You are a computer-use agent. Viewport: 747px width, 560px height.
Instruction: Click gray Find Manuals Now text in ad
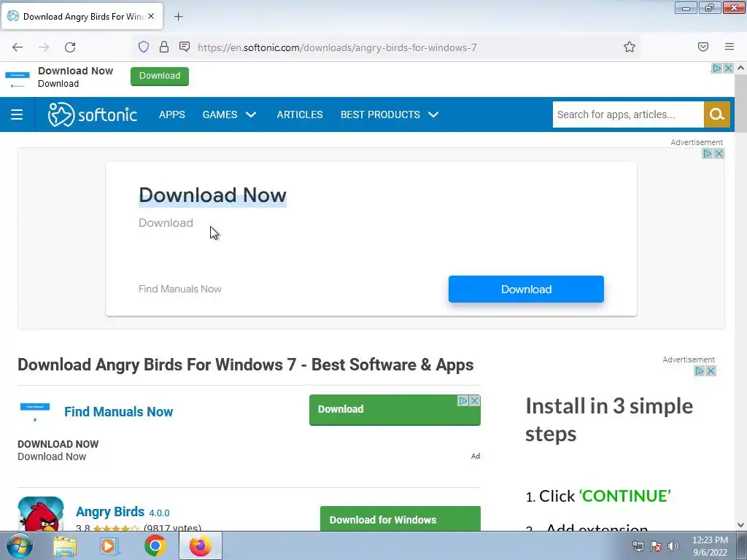click(180, 289)
